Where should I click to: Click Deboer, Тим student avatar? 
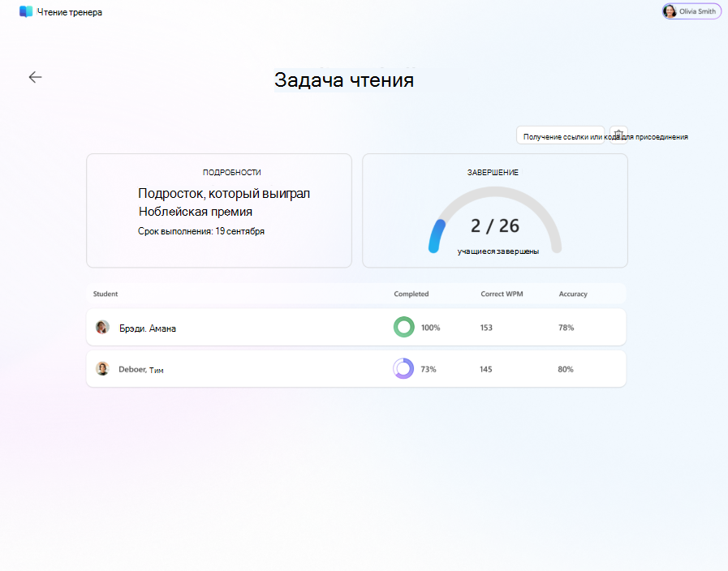click(x=102, y=369)
